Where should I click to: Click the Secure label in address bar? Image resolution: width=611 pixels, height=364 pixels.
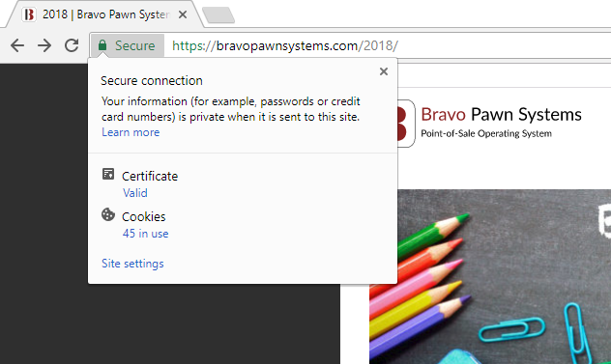134,46
